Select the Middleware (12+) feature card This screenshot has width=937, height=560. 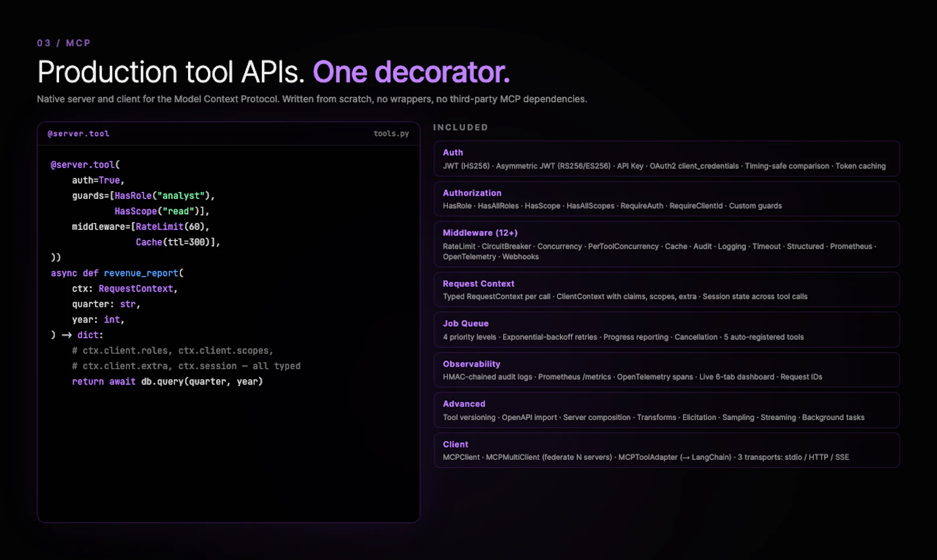tap(666, 244)
